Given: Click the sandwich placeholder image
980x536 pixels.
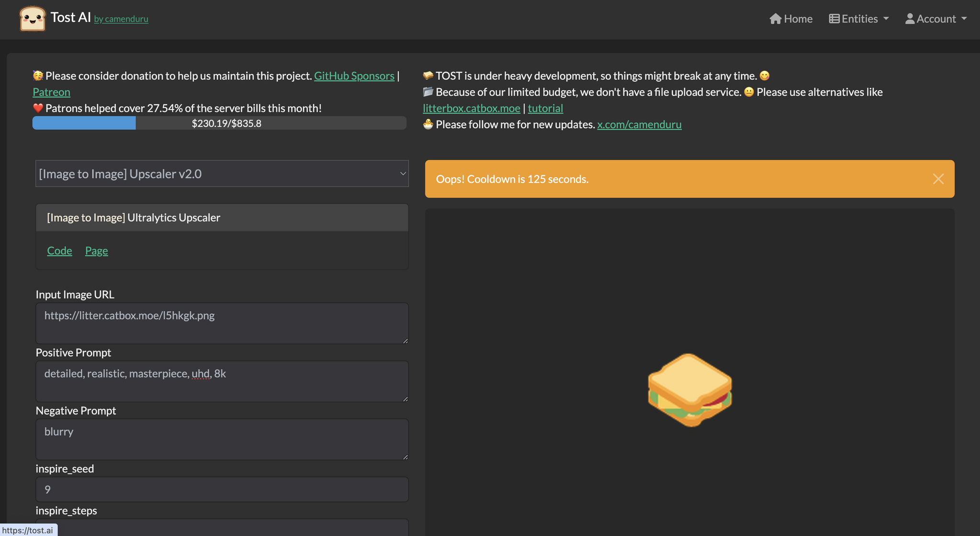Looking at the screenshot, I should click(x=690, y=390).
